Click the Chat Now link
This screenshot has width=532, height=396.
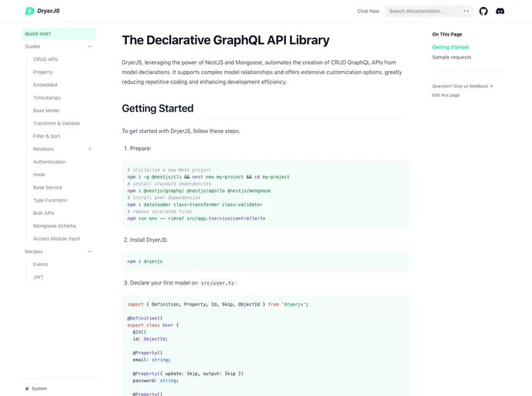368,11
